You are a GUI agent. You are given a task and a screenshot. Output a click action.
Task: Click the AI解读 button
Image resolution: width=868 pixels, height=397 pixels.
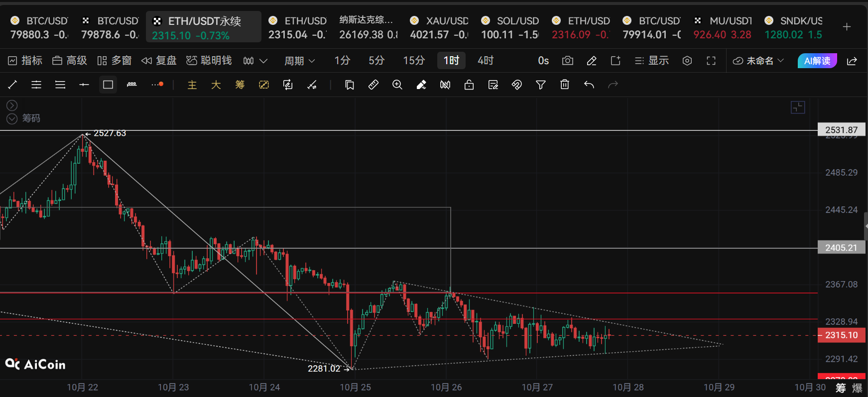point(817,61)
